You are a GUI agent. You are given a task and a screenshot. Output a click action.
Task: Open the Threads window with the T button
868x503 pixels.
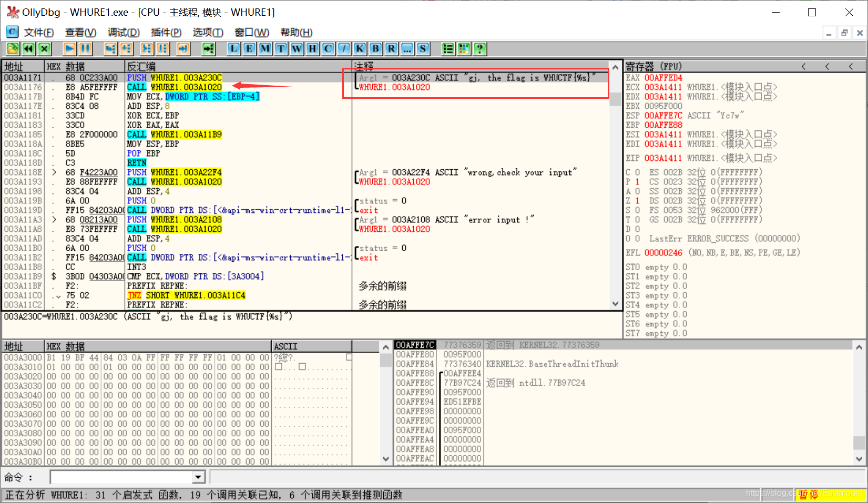(x=281, y=49)
